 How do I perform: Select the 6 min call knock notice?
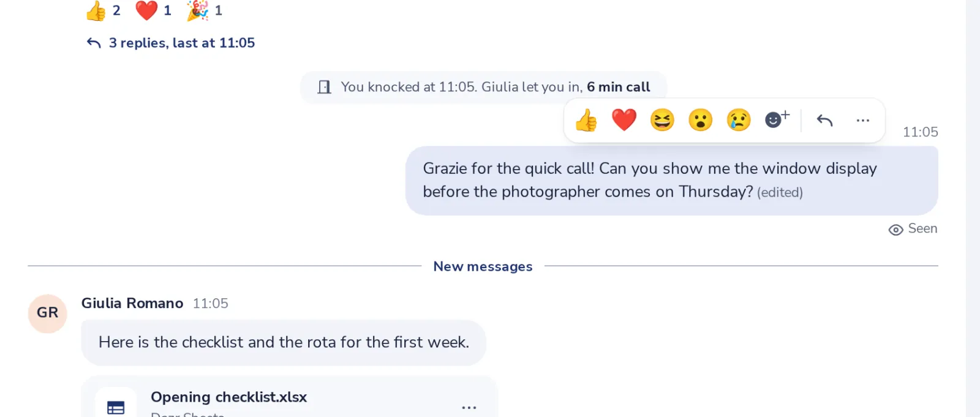483,87
